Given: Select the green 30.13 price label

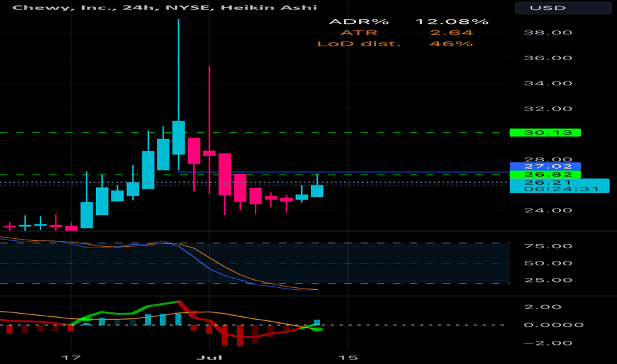Looking at the screenshot, I should pyautogui.click(x=545, y=132).
